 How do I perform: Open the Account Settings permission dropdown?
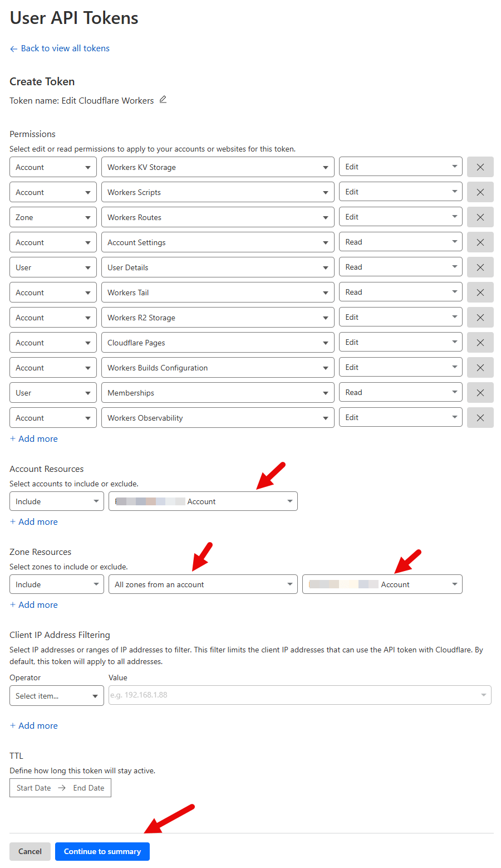point(218,242)
